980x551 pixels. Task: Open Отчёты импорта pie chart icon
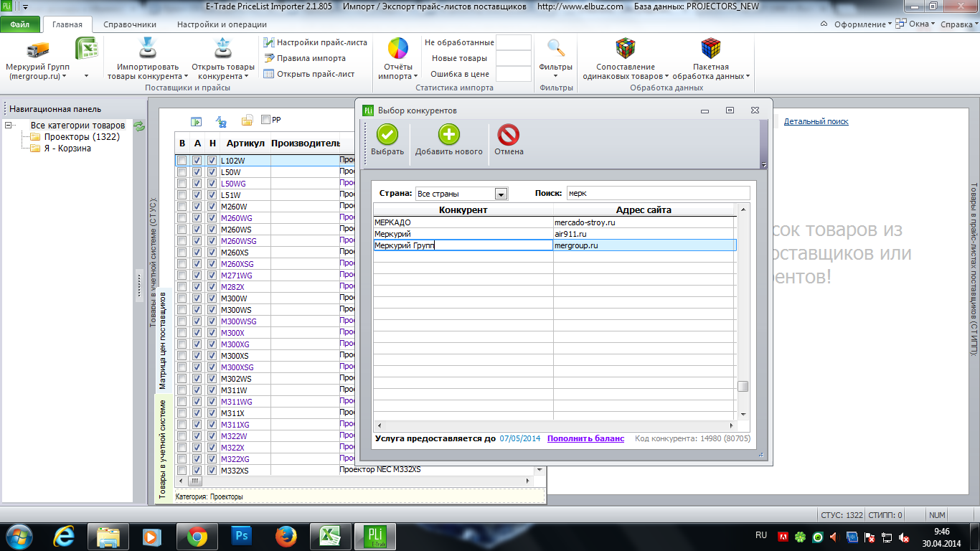(398, 49)
